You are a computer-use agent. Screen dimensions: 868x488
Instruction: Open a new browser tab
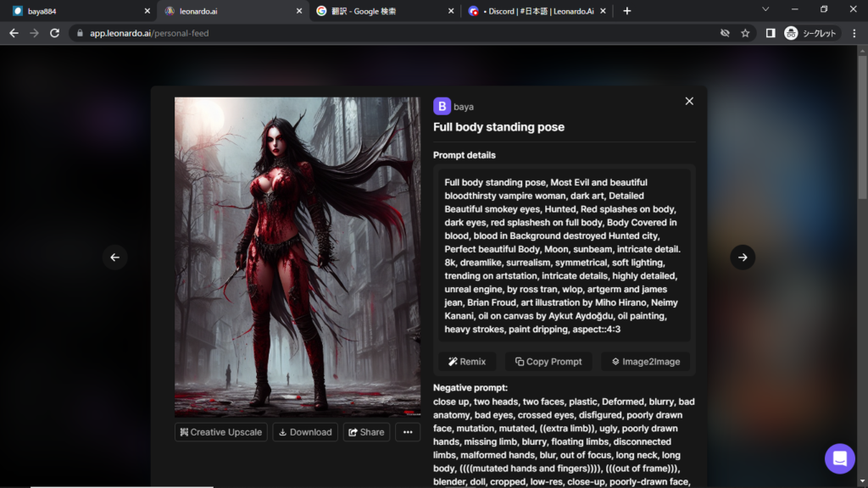(x=627, y=11)
